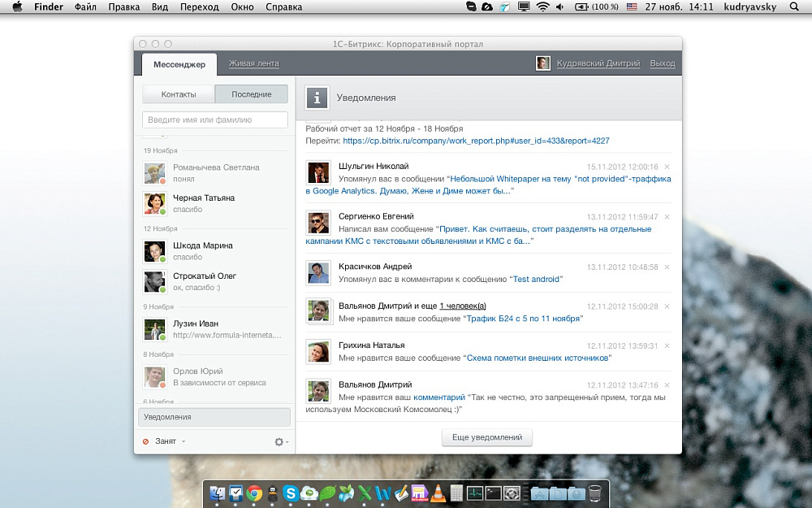Click the Выход logout link

[x=663, y=63]
